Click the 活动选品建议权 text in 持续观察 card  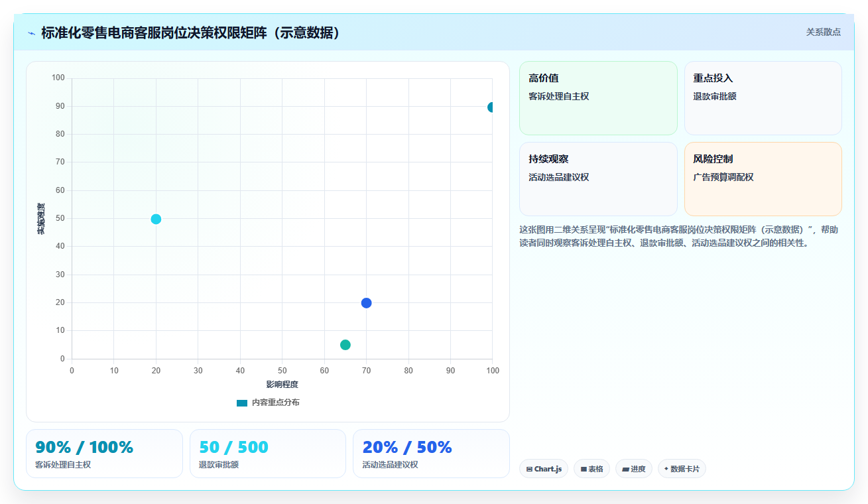[558, 177]
